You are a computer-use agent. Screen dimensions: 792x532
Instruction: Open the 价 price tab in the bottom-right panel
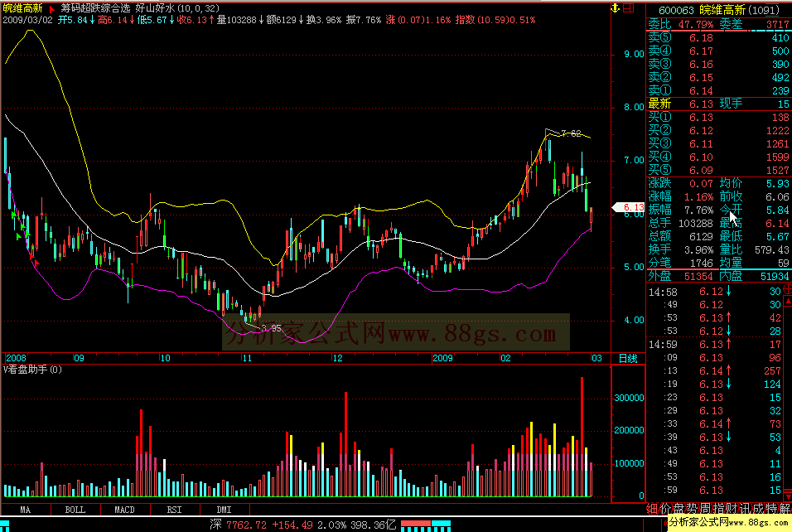point(665,508)
